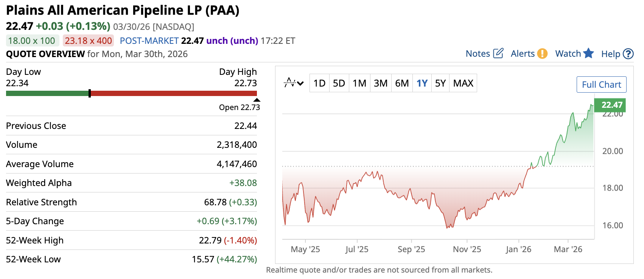This screenshot has width=644, height=279.
Task: Show the 5Y chart period
Action: [440, 83]
